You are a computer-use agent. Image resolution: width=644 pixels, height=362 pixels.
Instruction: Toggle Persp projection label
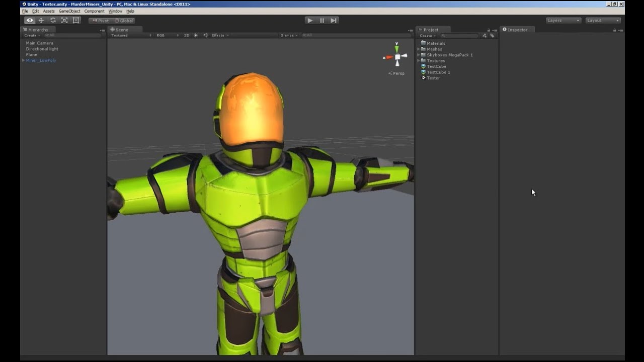[396, 73]
